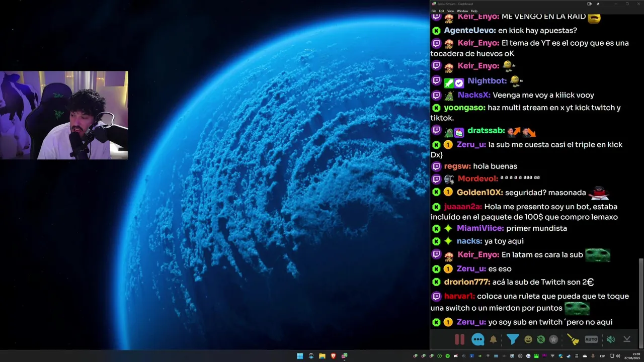The image size is (644, 362).
Task: Click the bell notification icon
Action: [x=493, y=339]
